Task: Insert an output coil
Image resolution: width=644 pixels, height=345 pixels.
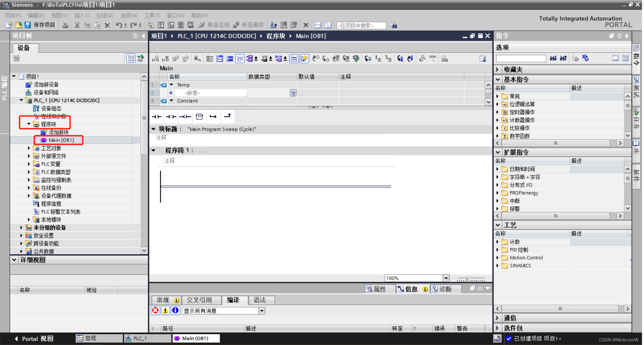Action: (x=185, y=116)
